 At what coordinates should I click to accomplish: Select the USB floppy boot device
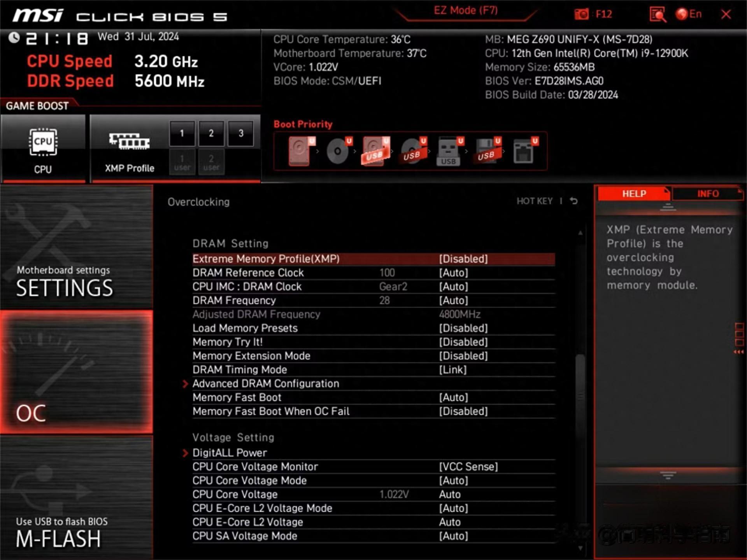click(487, 151)
